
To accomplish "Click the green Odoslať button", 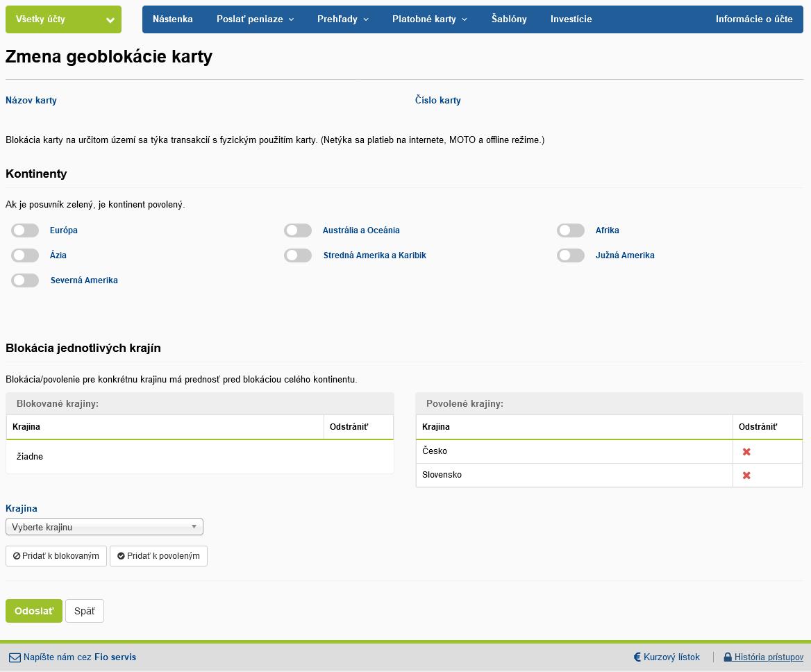I will (34, 611).
